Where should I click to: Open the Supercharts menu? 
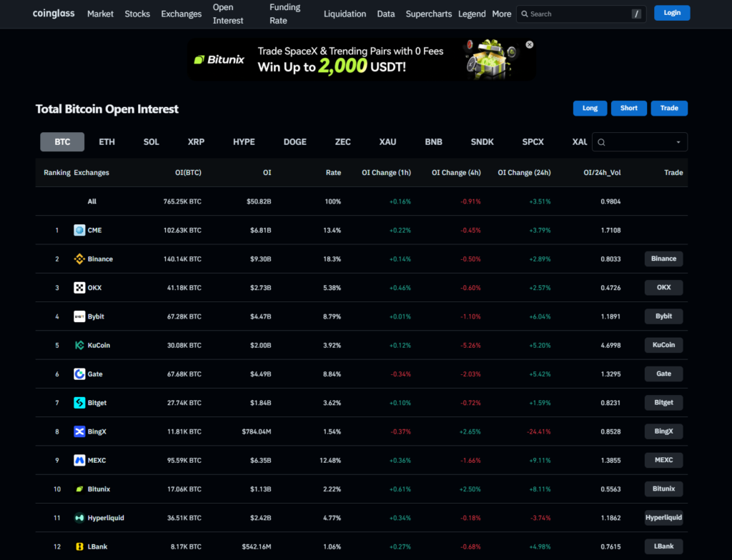point(429,14)
